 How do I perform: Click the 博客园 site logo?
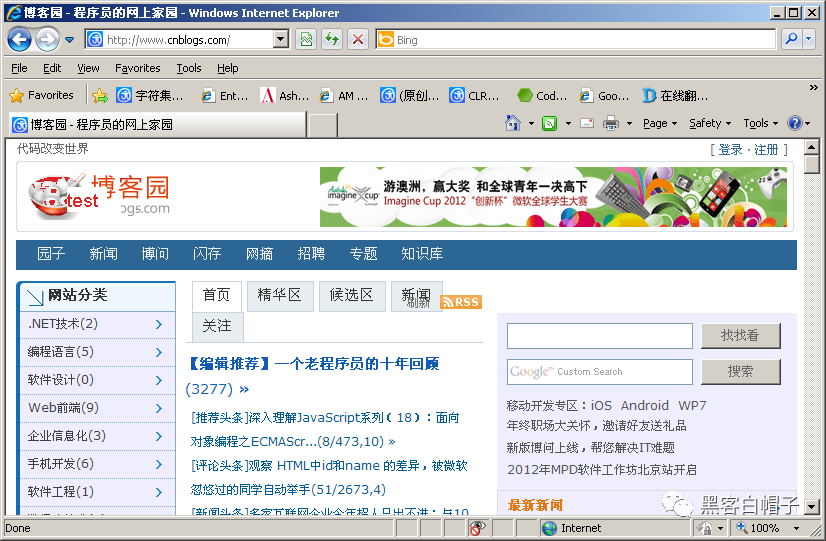[100, 196]
